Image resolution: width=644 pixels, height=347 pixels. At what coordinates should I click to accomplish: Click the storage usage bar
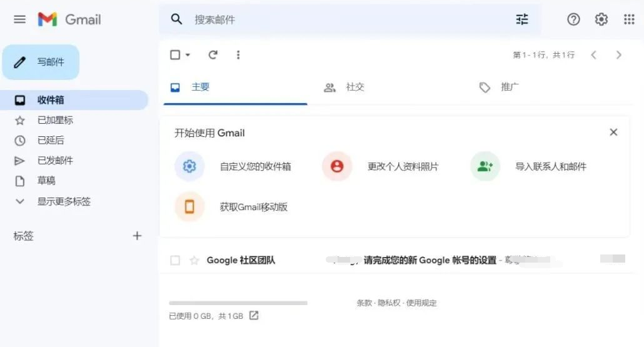pyautogui.click(x=238, y=303)
